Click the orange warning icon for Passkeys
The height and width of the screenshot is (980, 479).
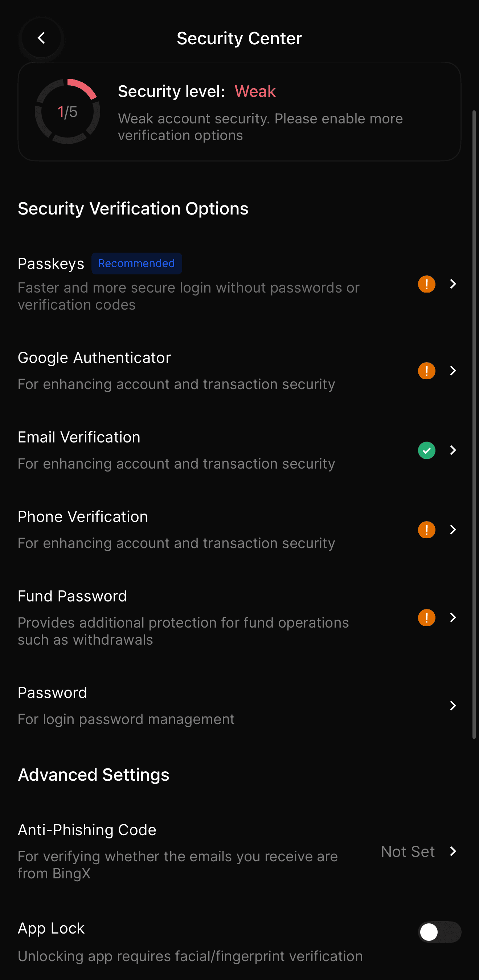pyautogui.click(x=426, y=284)
